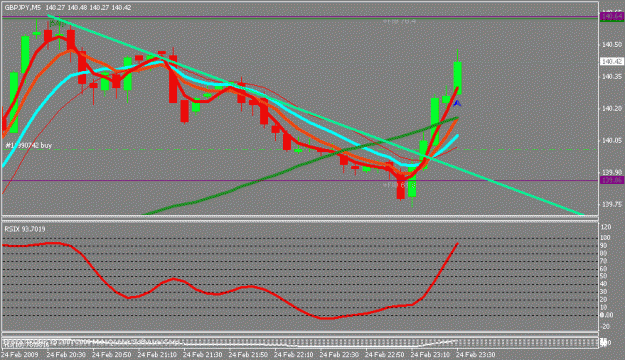Click the 140.05 price scale label
This screenshot has height=360, width=625.
click(612, 140)
